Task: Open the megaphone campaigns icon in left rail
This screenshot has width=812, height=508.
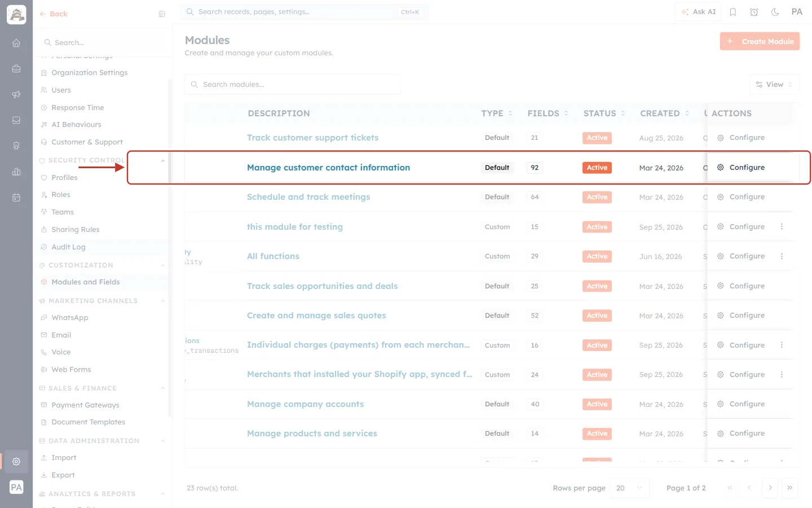Action: click(x=16, y=94)
